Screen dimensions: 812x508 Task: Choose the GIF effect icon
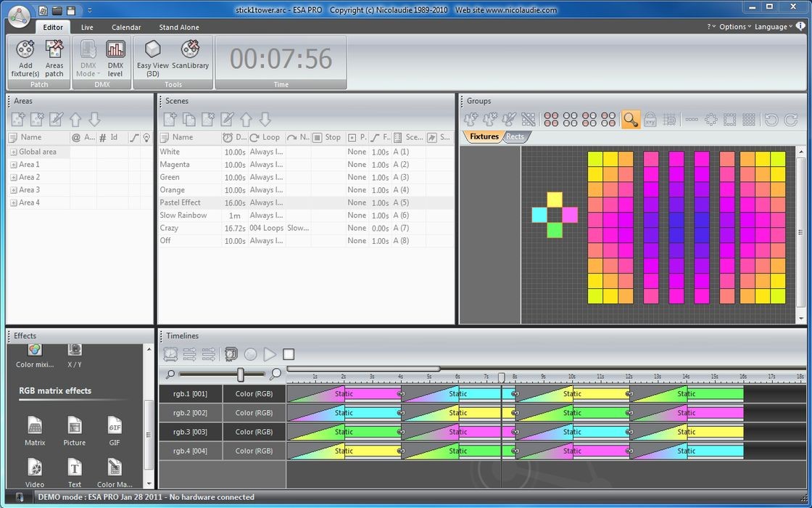pos(115,430)
